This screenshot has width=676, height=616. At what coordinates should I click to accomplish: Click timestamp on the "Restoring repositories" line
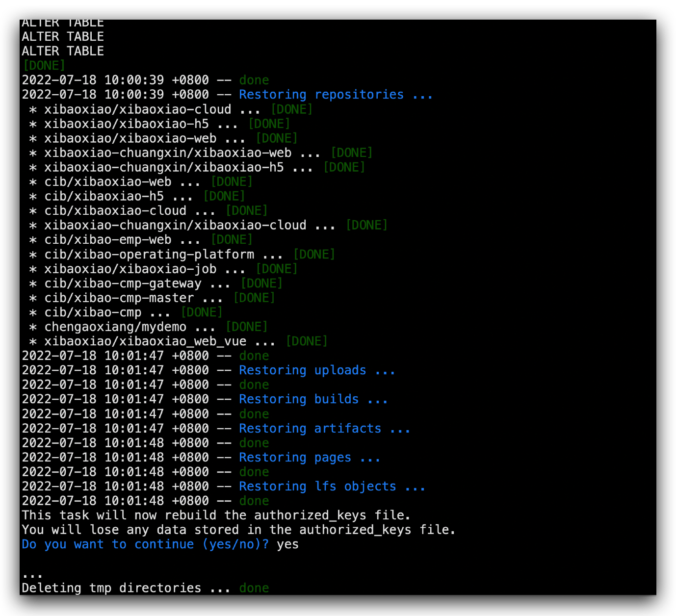click(x=116, y=95)
